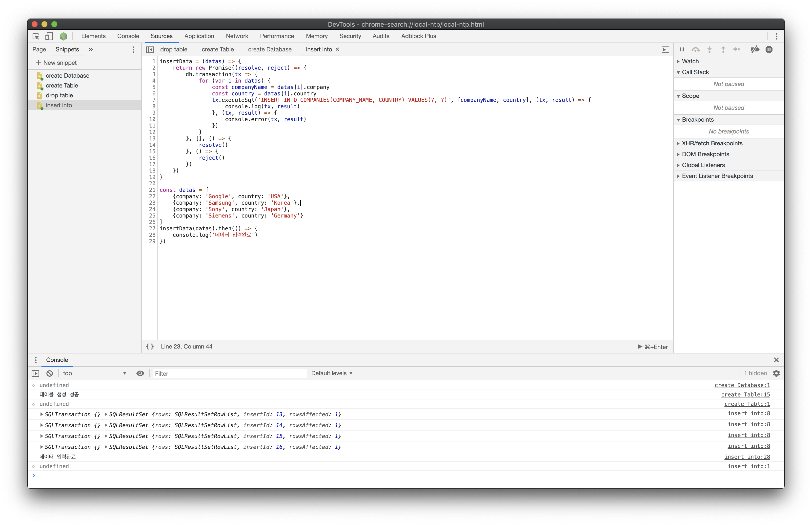Click the pretty print braces icon
Screen dimensions: 812x525
(x=150, y=346)
